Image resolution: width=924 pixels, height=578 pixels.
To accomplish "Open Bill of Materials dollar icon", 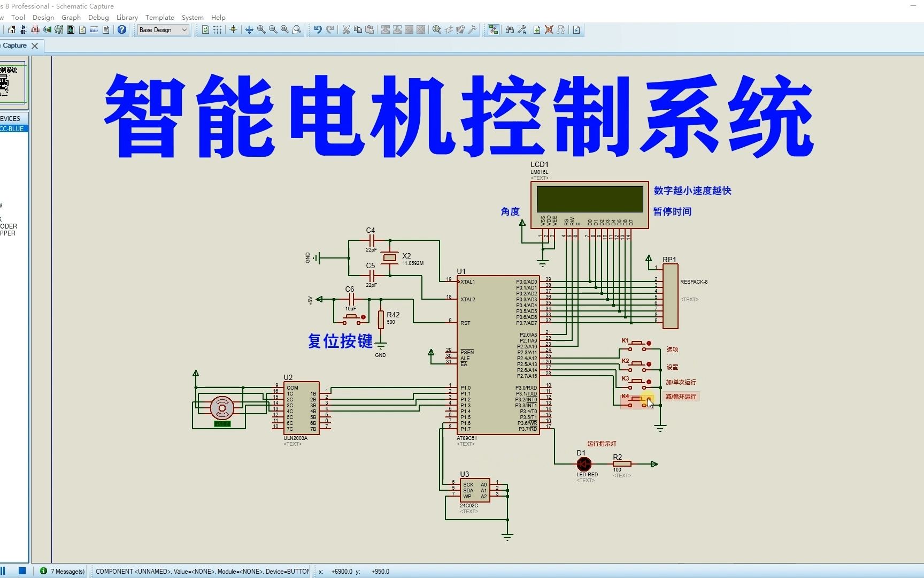I will tap(82, 30).
